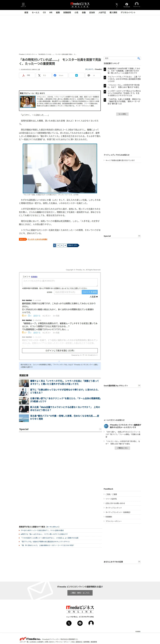Viewport: 160px width, 644px height.
Task: Click thumbnail for 仕事が遅い部下 related article
Action: coord(24,400)
